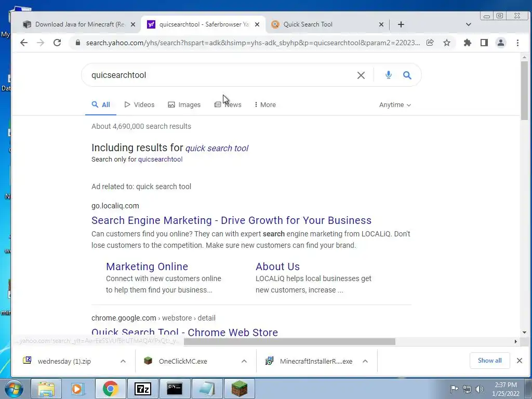532x399 pixels.
Task: Open the Marketing Online sublink
Action: (147, 267)
